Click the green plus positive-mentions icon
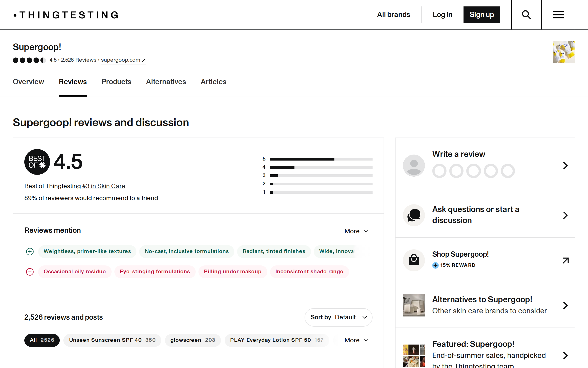The image size is (588, 368). point(30,251)
